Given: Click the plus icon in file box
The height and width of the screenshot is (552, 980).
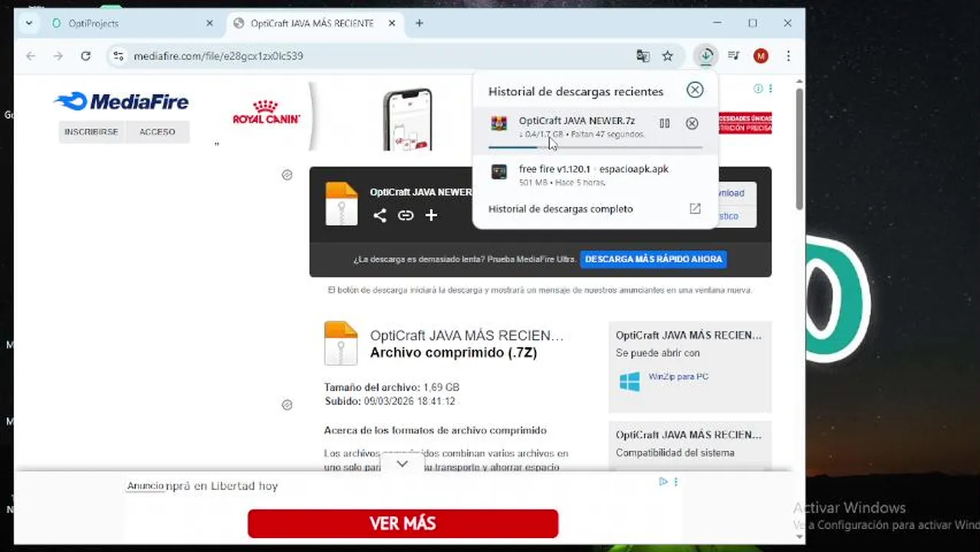Looking at the screenshot, I should click(x=431, y=215).
